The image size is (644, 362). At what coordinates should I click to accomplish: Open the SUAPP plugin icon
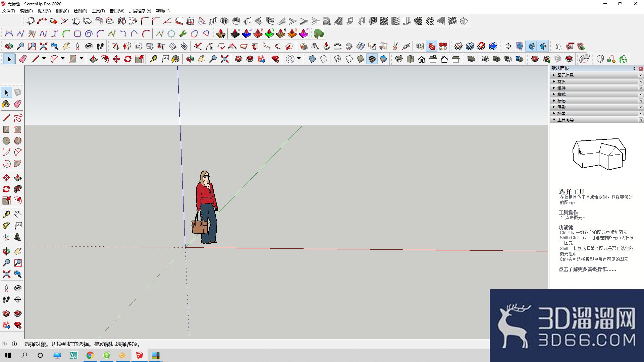pyautogui.click(x=443, y=46)
